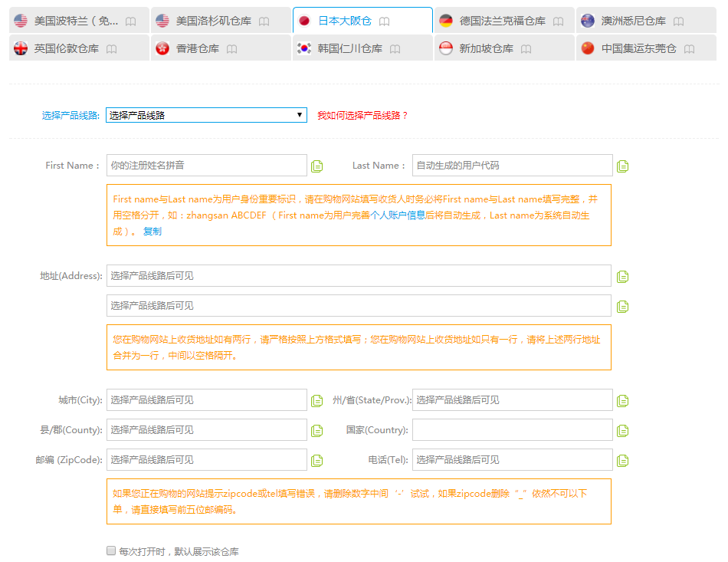
Task: Open the 我如何选择产品线路？ help link
Action: tap(362, 115)
